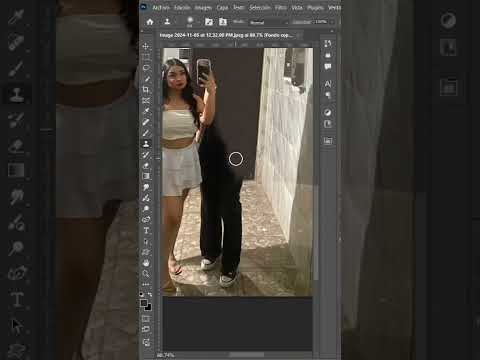480x360 pixels.
Task: Select the Clone Stamp tool
Action: 146,144
